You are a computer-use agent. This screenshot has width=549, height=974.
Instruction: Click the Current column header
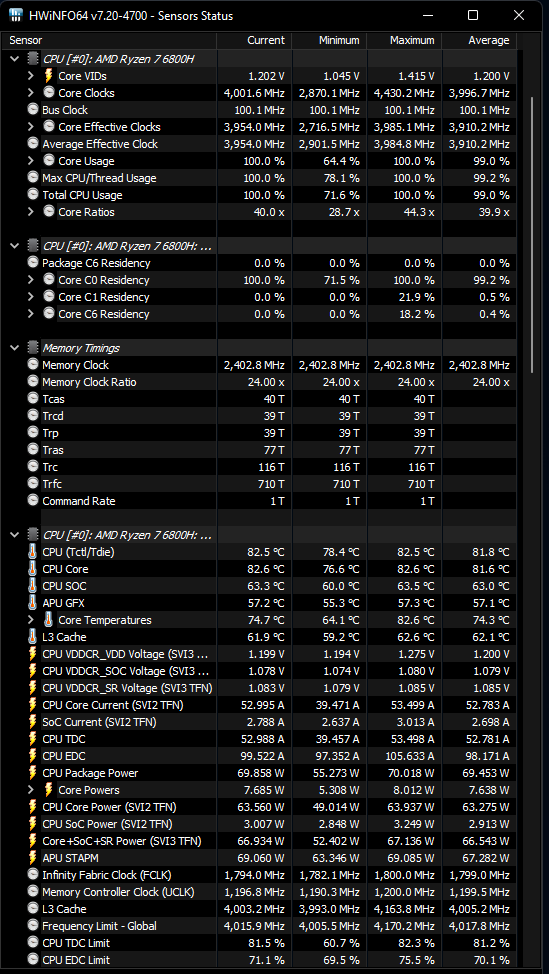[254, 40]
